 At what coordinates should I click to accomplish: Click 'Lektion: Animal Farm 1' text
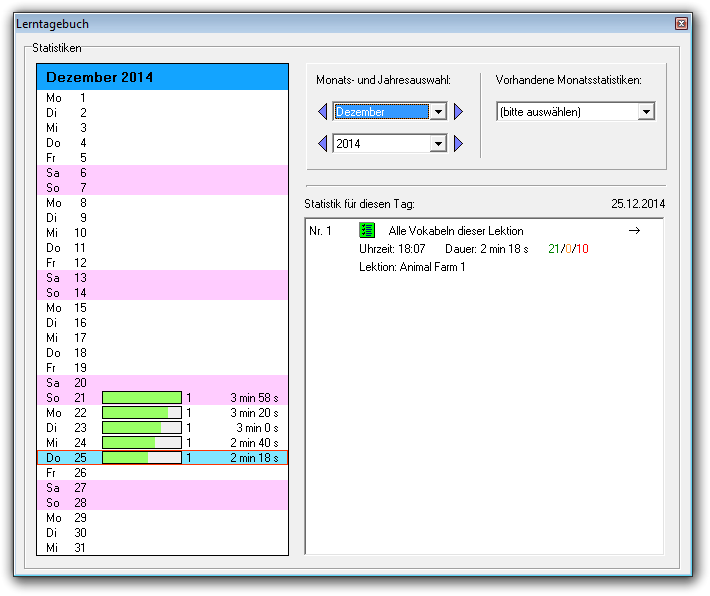point(412,267)
